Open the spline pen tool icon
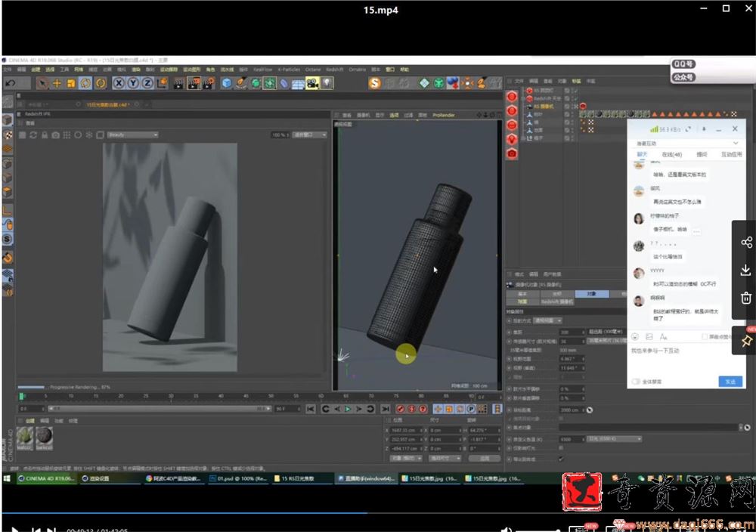Viewport: 756px width, 532px height. 241,83
